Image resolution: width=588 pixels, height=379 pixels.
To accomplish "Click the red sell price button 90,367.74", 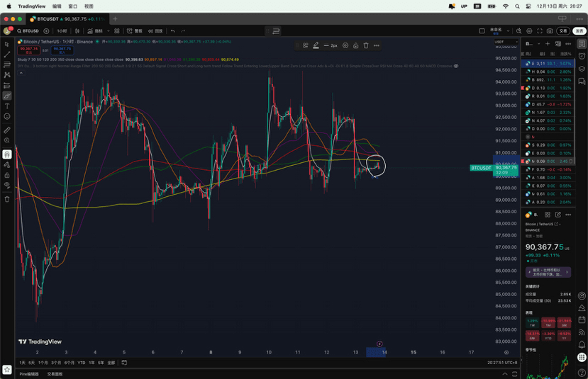I will pyautogui.click(x=29, y=50).
